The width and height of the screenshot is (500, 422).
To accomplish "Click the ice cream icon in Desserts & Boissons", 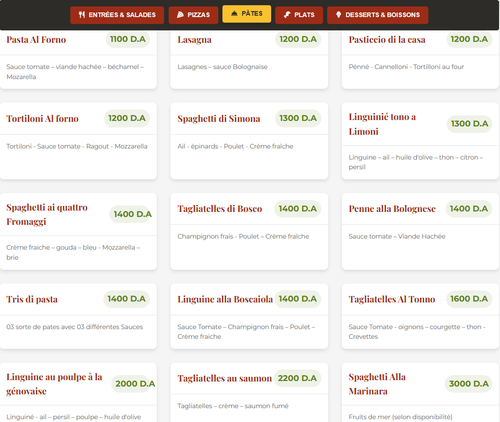I will (338, 15).
